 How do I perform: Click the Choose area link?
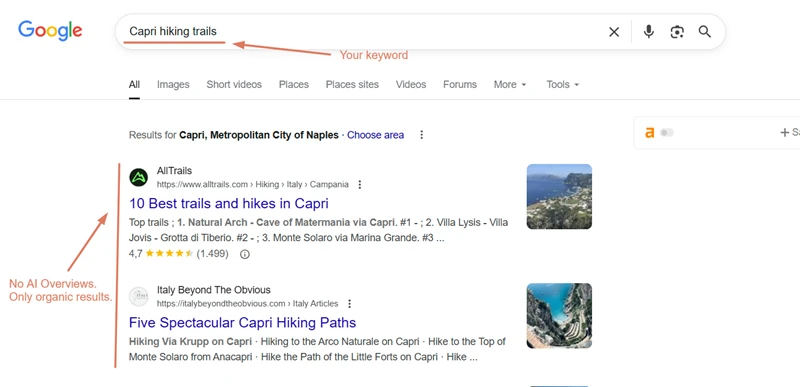point(376,135)
